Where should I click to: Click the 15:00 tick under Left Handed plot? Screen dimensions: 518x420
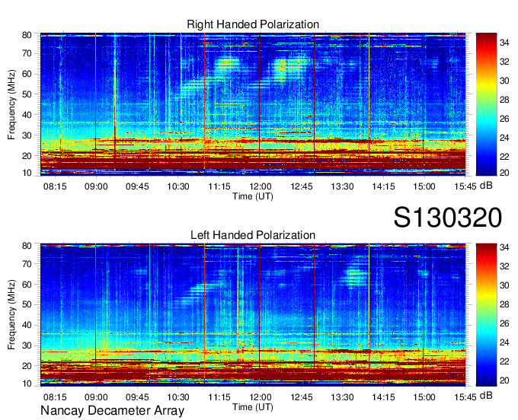[424, 397]
